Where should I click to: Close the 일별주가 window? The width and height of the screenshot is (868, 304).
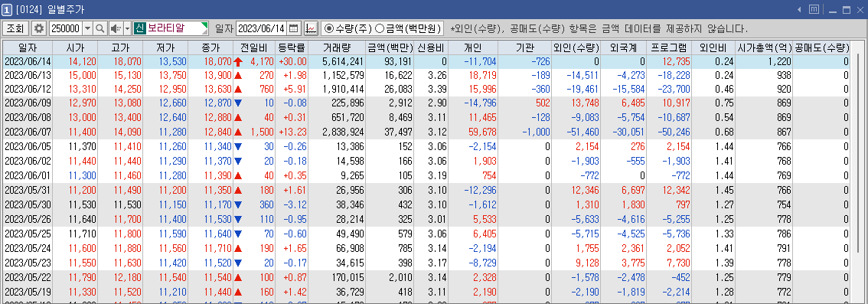861,9
